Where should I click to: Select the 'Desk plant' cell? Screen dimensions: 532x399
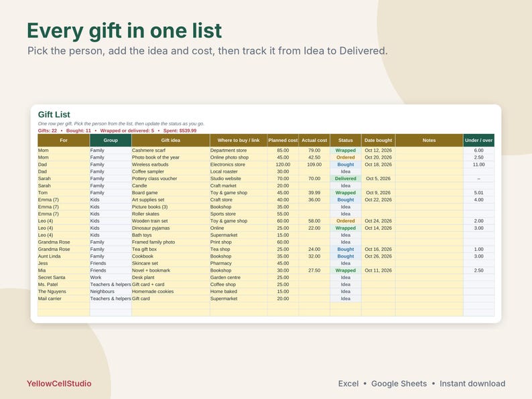coord(171,277)
